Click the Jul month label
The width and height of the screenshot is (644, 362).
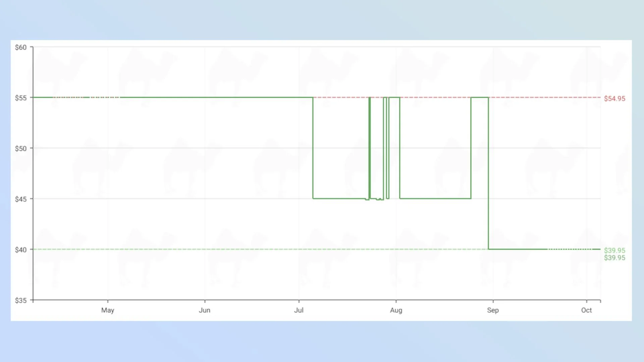click(299, 310)
